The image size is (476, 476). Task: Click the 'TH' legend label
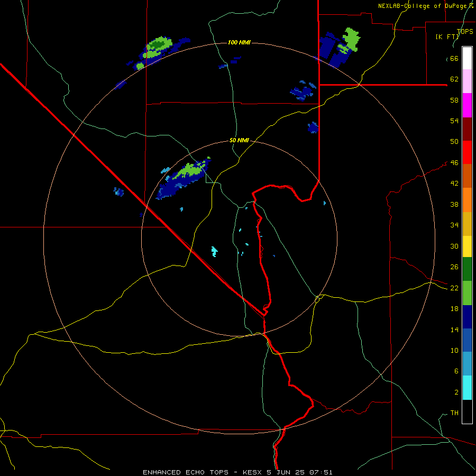point(454,413)
